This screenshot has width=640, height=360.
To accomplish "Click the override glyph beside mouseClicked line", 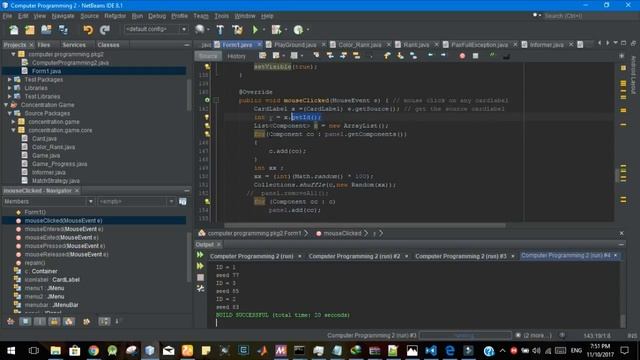I will tap(207, 100).
